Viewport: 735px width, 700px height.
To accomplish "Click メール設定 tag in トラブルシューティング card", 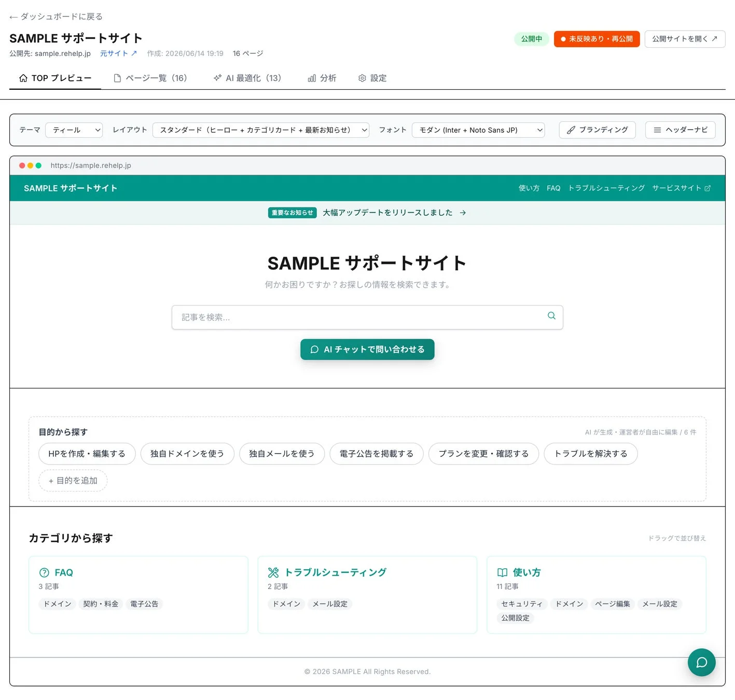I will pos(330,604).
